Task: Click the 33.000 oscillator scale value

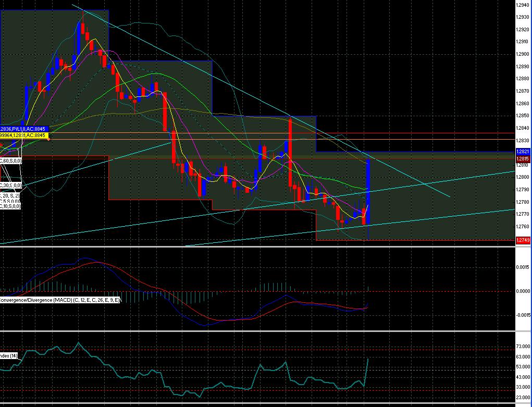Action: 523,387
